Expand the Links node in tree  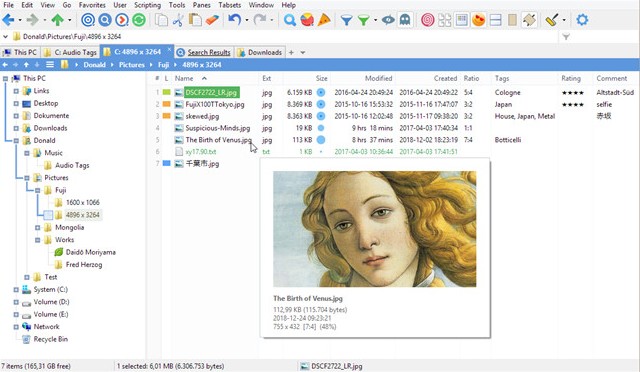16,91
